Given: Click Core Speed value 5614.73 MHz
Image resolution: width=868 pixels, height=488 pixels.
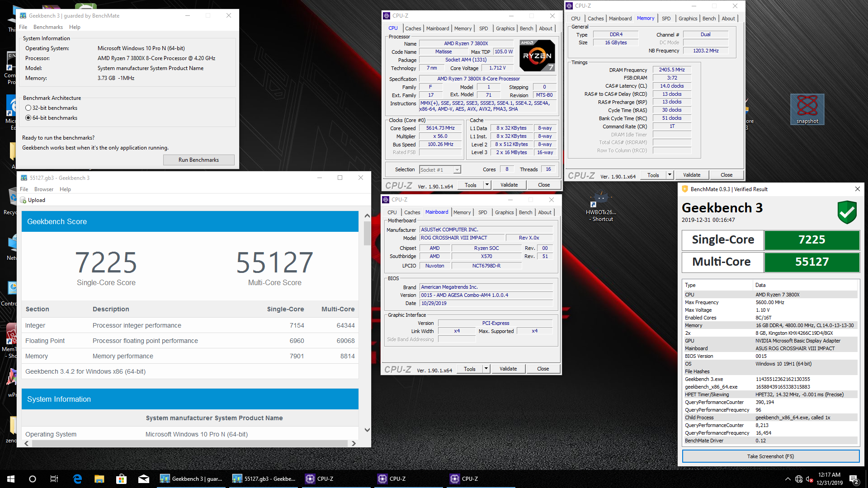Looking at the screenshot, I should pos(440,128).
